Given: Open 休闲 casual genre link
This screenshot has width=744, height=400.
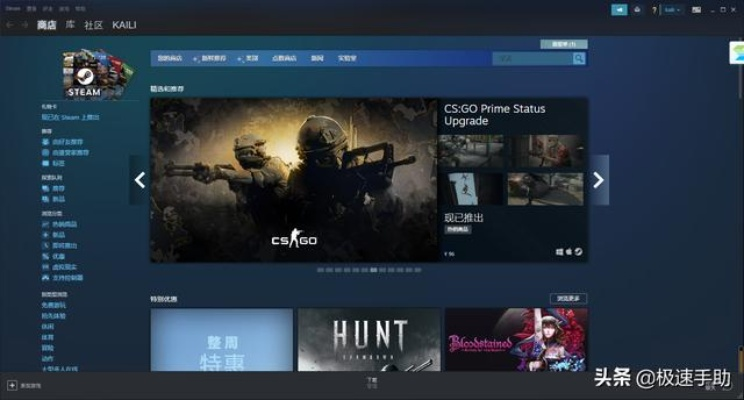Looking at the screenshot, I should coord(47,327).
